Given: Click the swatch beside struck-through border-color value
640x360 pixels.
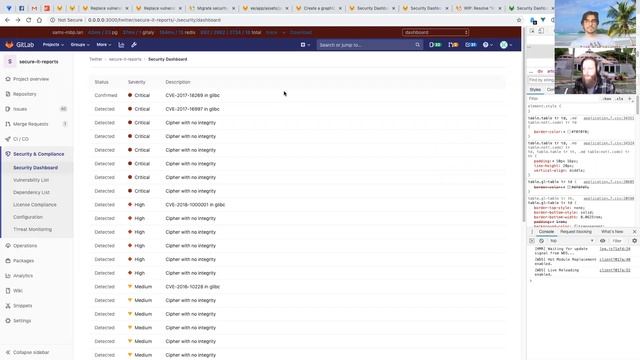Looking at the screenshot, I should [x=569, y=187].
